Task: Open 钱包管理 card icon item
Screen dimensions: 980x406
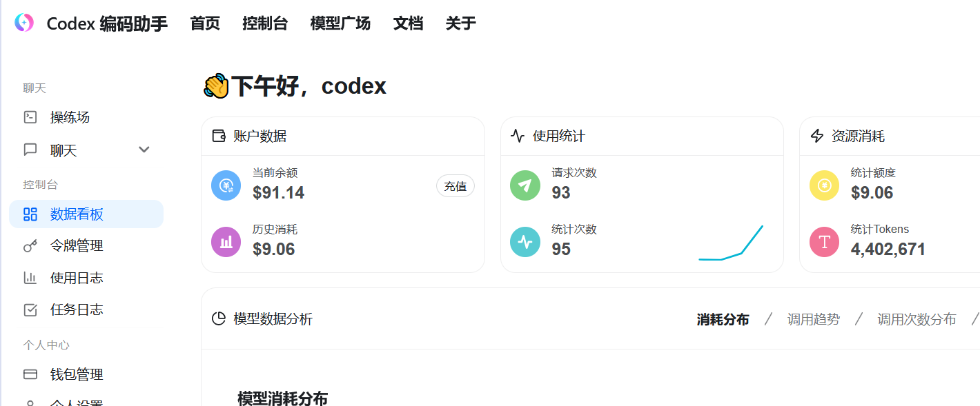Action: point(77,374)
